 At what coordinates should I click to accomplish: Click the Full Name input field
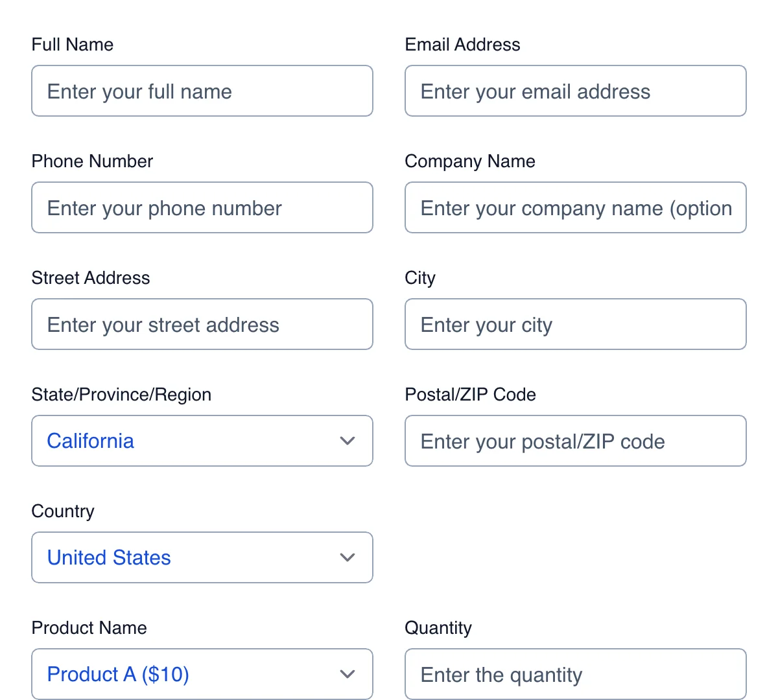point(202,91)
